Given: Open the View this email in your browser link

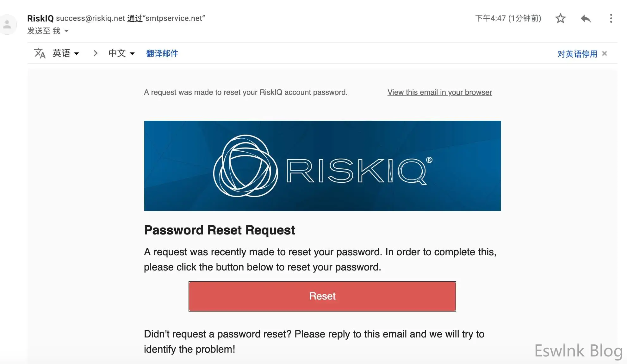Looking at the screenshot, I should pyautogui.click(x=439, y=92).
